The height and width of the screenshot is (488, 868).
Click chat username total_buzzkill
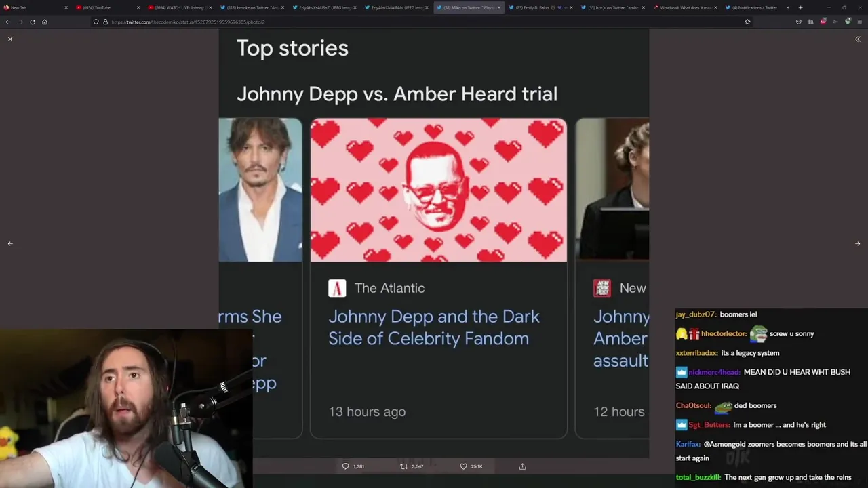698,478
